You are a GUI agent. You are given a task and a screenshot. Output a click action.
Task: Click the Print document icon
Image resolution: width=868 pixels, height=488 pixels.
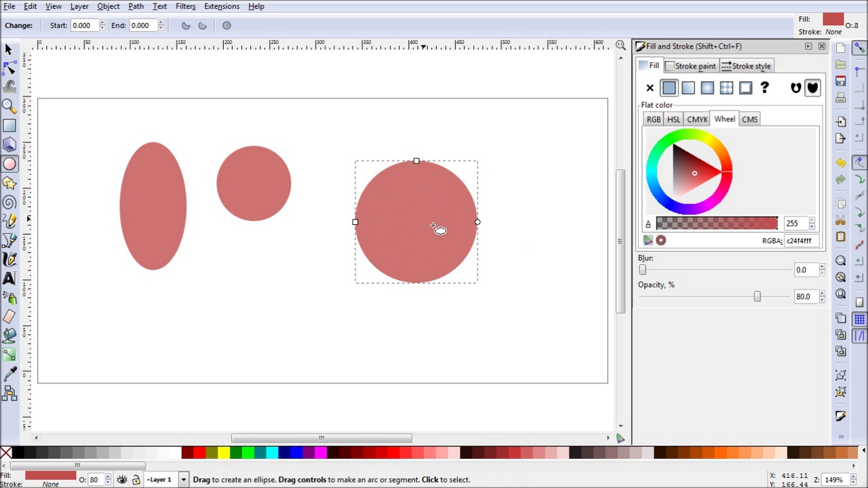841,98
